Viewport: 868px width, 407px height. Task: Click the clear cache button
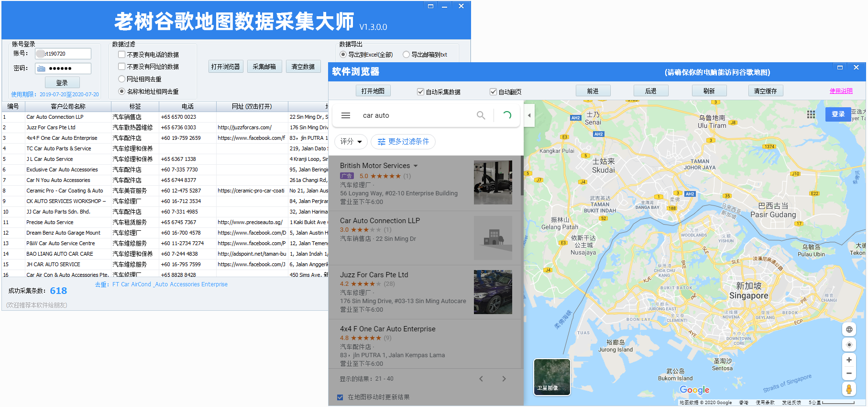(766, 91)
